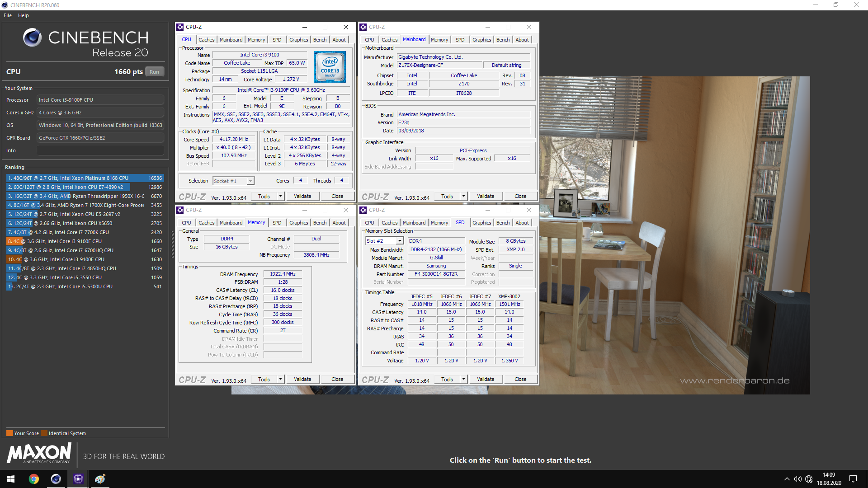Click the Info input field
Image resolution: width=868 pixels, height=488 pixels.
click(x=100, y=150)
